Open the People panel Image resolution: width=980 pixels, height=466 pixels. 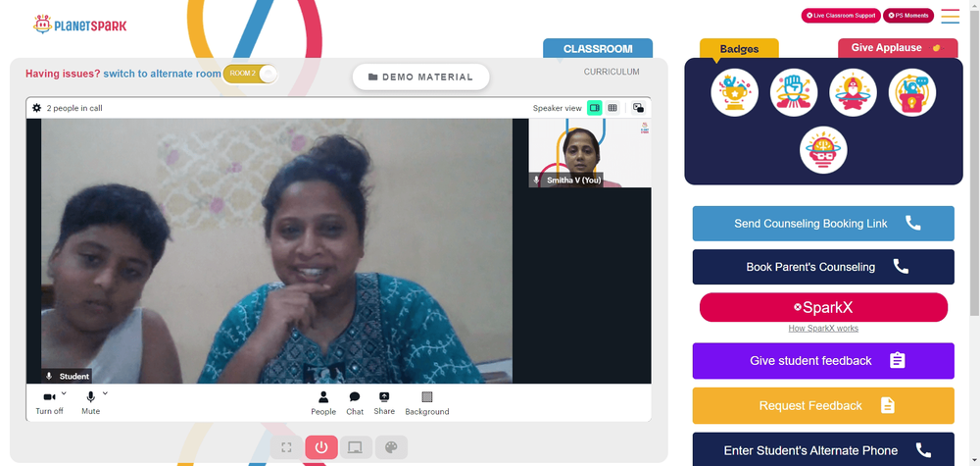tap(323, 403)
